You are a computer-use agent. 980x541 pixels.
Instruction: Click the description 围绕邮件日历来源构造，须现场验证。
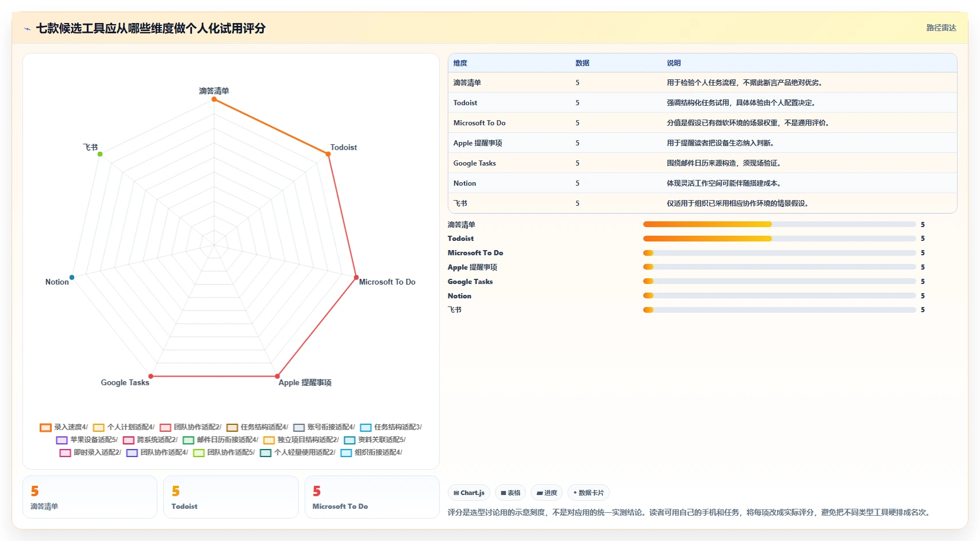(x=725, y=163)
